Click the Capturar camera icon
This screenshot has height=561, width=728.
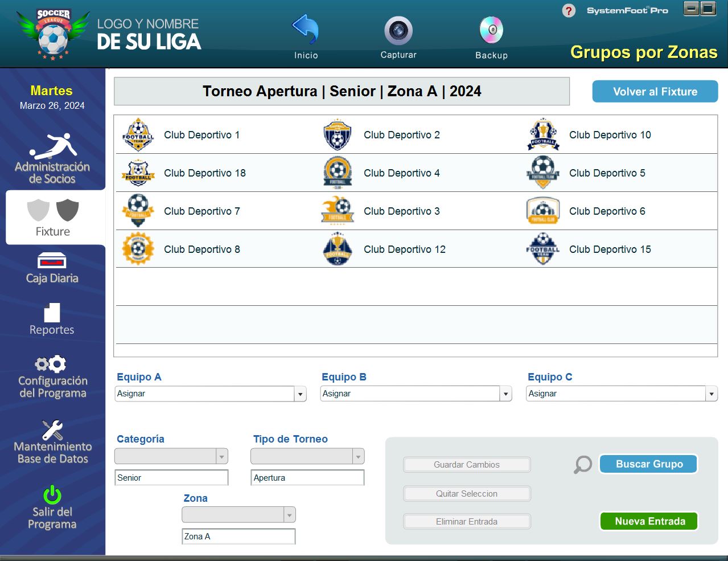pyautogui.click(x=398, y=30)
